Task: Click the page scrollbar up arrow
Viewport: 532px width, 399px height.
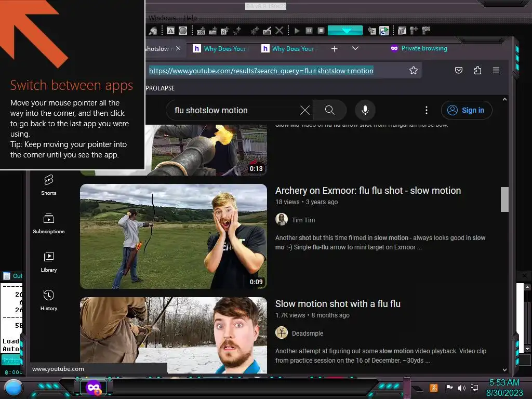Action: click(x=504, y=99)
